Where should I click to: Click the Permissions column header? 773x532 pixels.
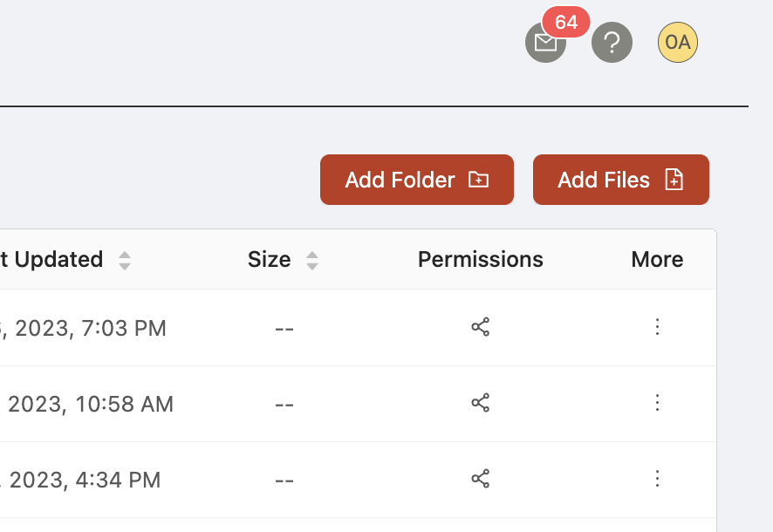(x=481, y=260)
